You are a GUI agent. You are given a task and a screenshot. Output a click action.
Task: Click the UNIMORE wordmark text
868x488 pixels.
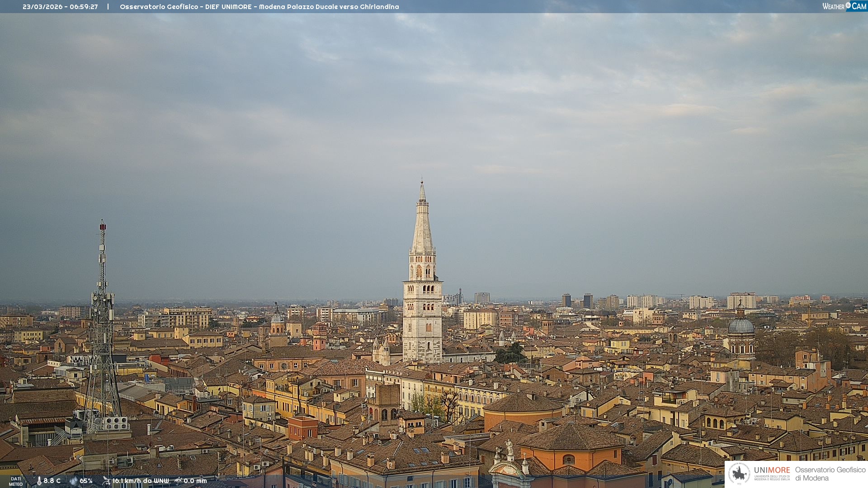tap(772, 470)
